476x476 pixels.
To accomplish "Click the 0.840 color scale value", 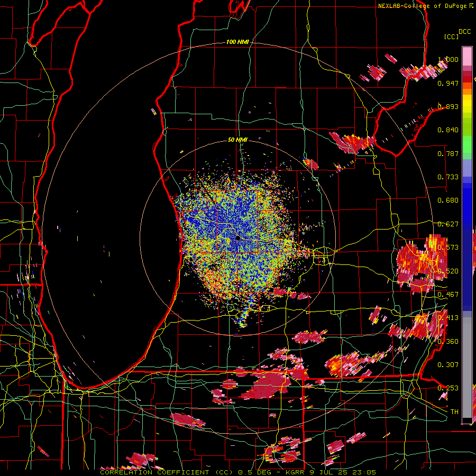I will (448, 130).
